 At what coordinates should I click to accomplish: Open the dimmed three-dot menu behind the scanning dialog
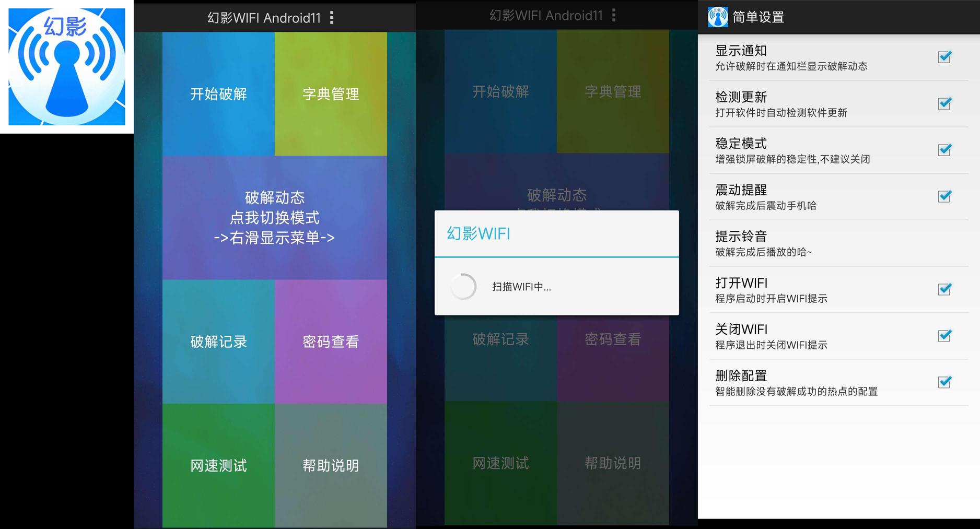[x=614, y=15]
